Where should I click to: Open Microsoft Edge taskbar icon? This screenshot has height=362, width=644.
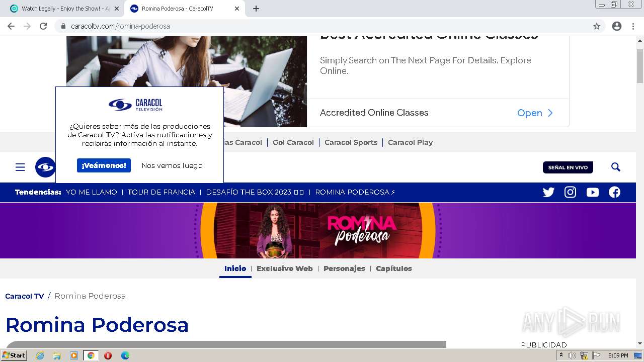point(125,355)
